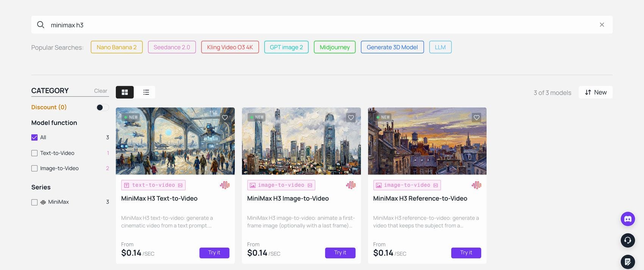Click the Model function heading
The width and height of the screenshot is (644, 270).
[x=54, y=123]
